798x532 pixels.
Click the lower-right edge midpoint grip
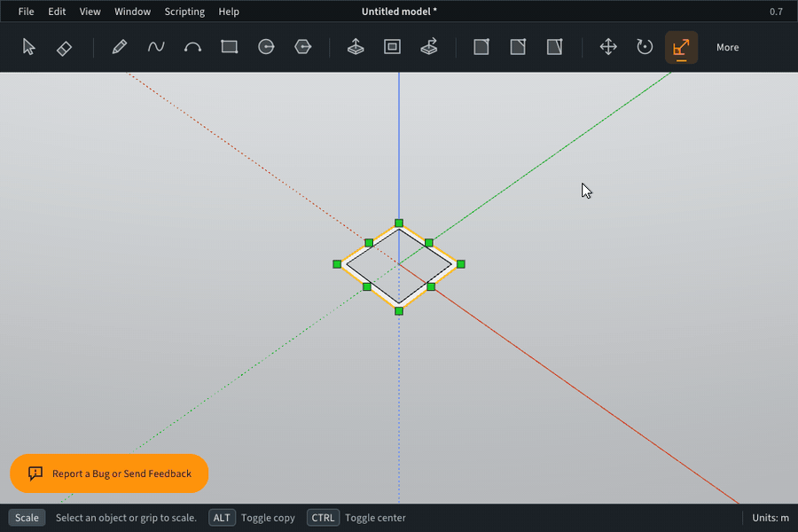tap(431, 287)
